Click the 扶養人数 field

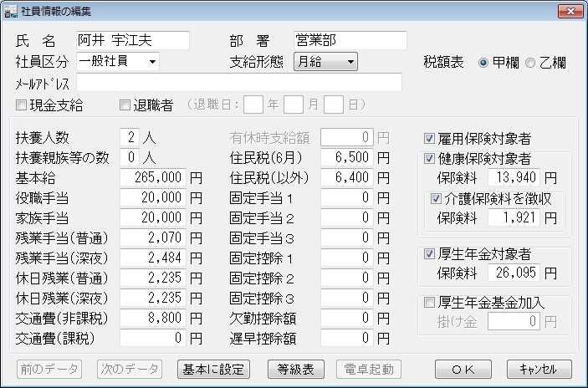(130, 137)
